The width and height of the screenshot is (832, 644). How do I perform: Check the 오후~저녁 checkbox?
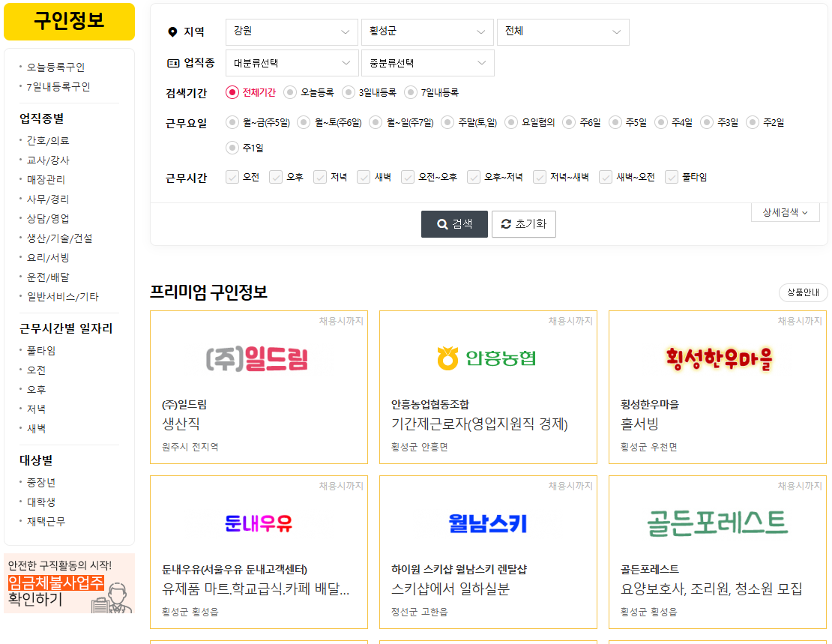click(474, 177)
